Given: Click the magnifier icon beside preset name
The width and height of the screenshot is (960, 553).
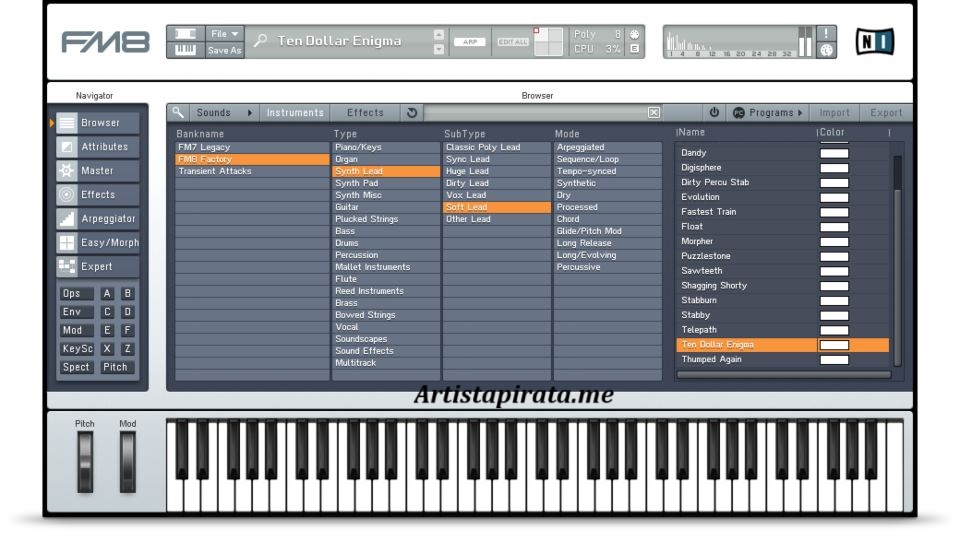Looking at the screenshot, I should (x=260, y=41).
